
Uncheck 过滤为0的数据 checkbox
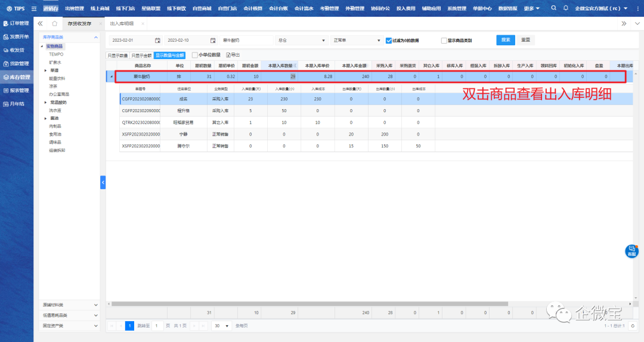click(388, 41)
